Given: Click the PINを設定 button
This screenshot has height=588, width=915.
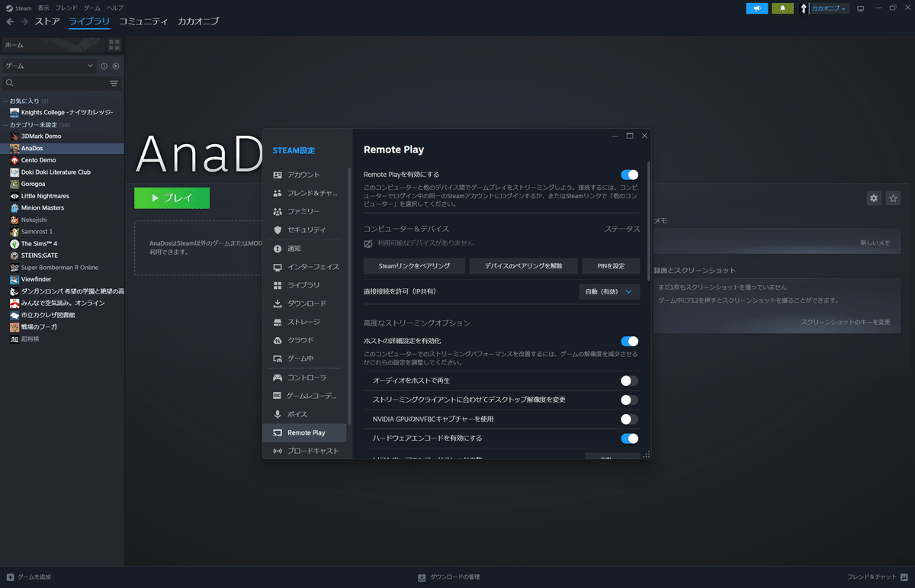Looking at the screenshot, I should pyautogui.click(x=612, y=265).
